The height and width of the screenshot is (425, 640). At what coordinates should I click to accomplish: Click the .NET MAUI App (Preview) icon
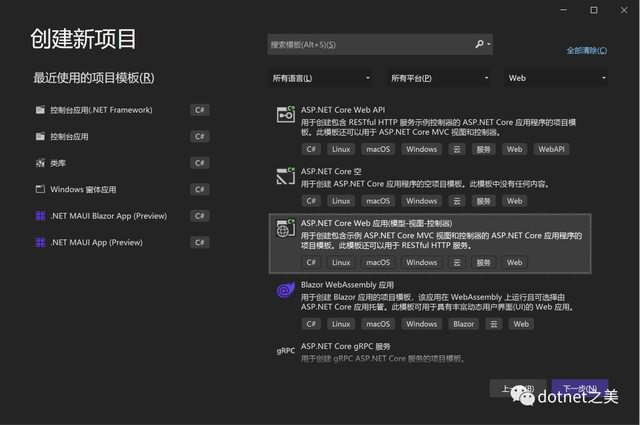[x=40, y=242]
